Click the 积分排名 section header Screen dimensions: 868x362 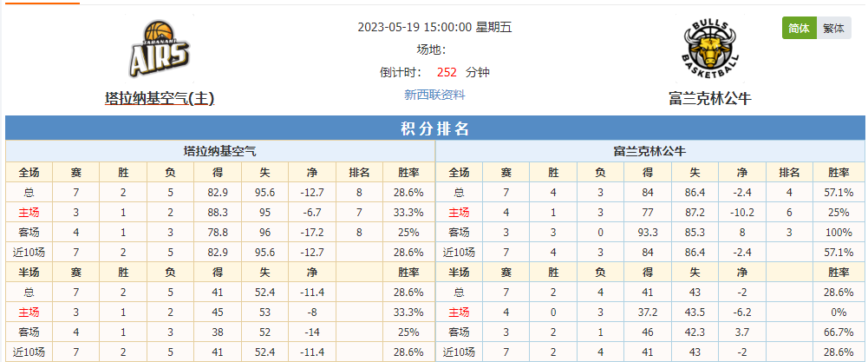[x=434, y=128]
